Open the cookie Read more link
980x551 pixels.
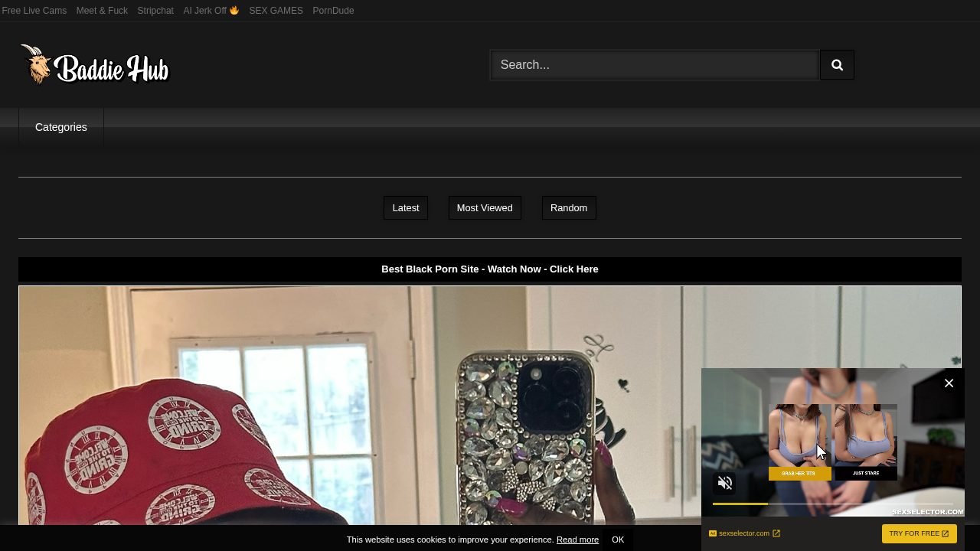[x=577, y=540]
